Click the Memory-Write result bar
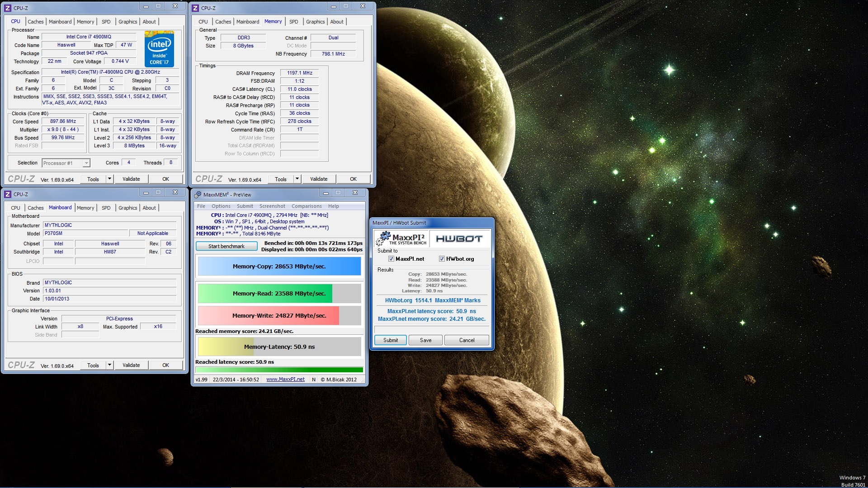This screenshot has height=488, width=868. point(279,315)
